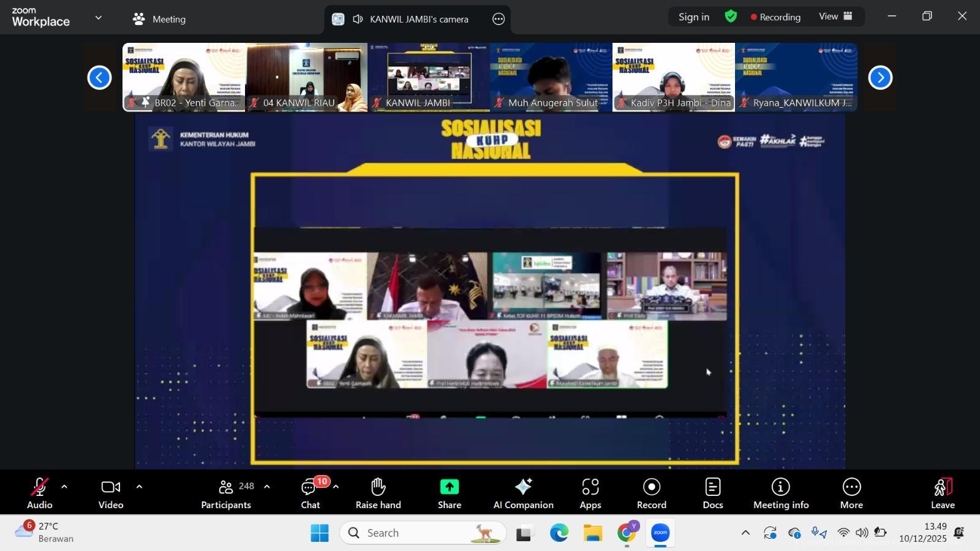This screenshot has width=980, height=551.
Task: Open the More menu in the toolbar
Action: click(x=851, y=493)
